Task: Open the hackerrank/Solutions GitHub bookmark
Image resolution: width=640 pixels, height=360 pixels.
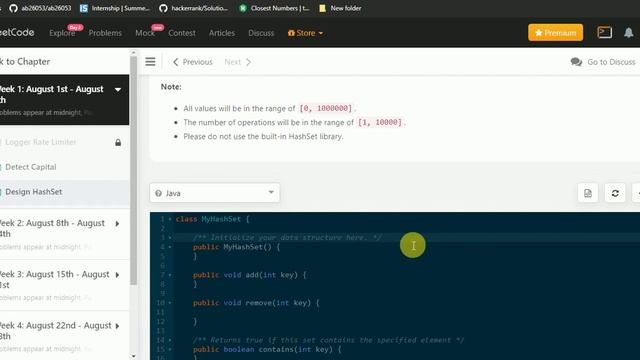Action: [x=193, y=8]
